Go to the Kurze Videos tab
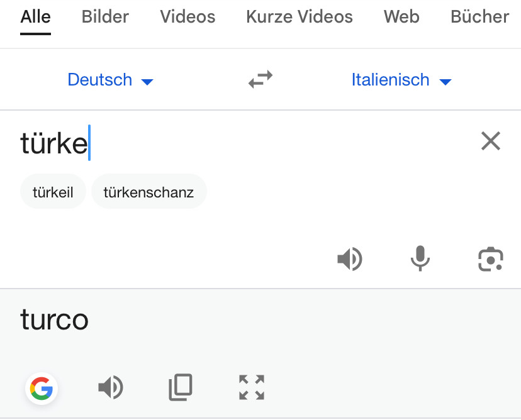The image size is (521, 420). point(300,17)
